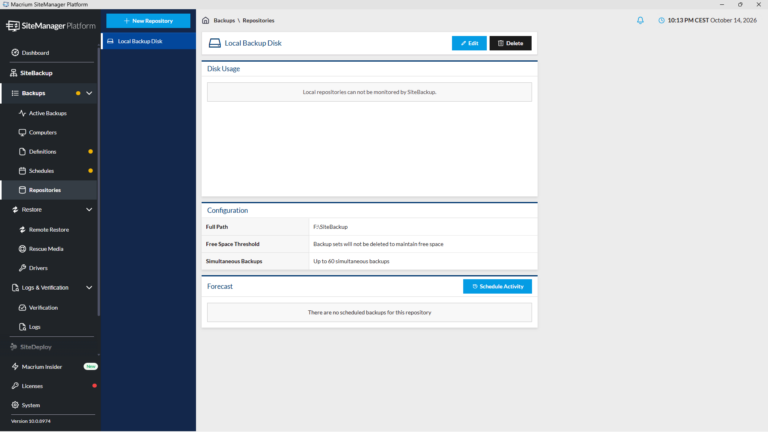Screen dimensions: 768x432
Task: Click the Full Path value F:\SiteBackup
Action: coord(331,227)
